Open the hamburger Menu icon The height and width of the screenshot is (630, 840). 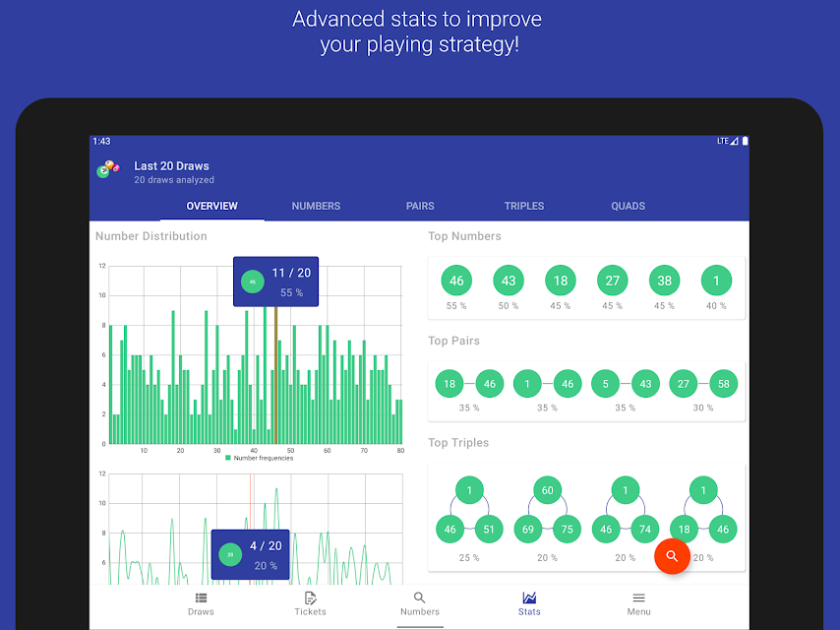pos(638,598)
